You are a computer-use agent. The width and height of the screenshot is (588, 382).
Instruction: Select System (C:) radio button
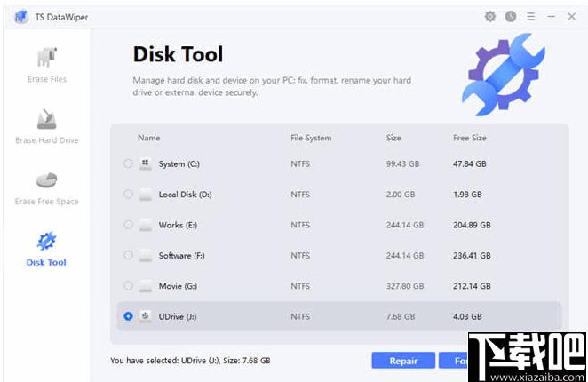[128, 163]
